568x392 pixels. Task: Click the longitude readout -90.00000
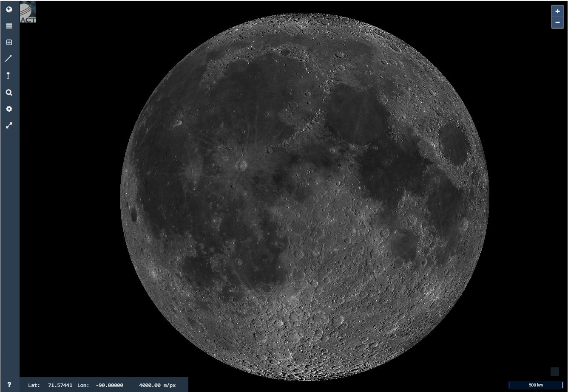109,385
